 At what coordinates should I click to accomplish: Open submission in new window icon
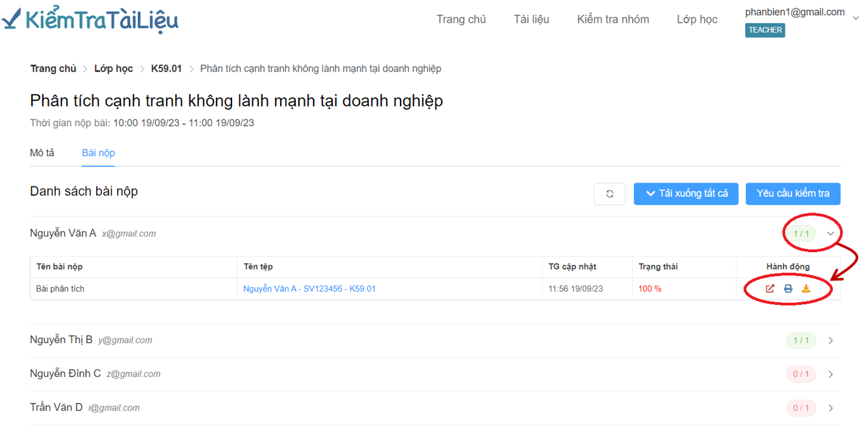[x=770, y=289]
